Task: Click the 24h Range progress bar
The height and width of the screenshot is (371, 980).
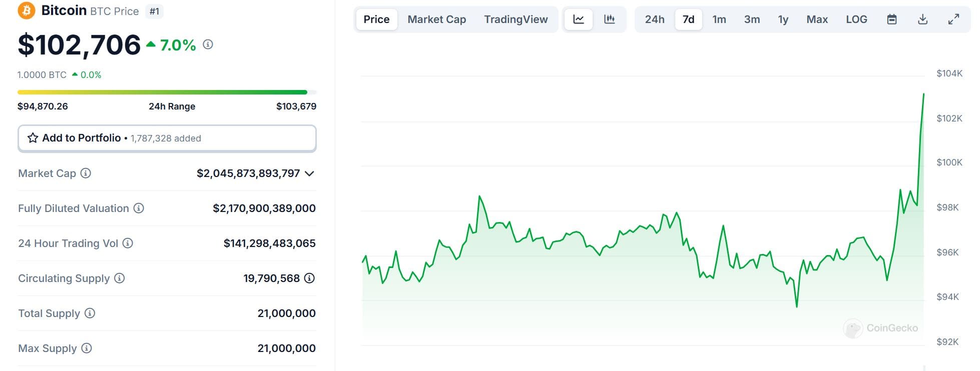Action: pos(167,92)
